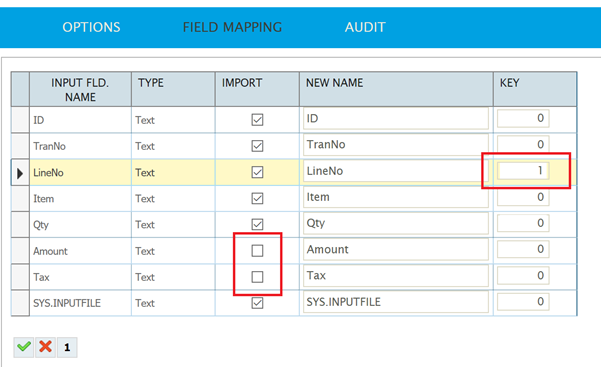Select the LineNo row arrow indicator
This screenshot has height=367, width=601.
point(20,173)
